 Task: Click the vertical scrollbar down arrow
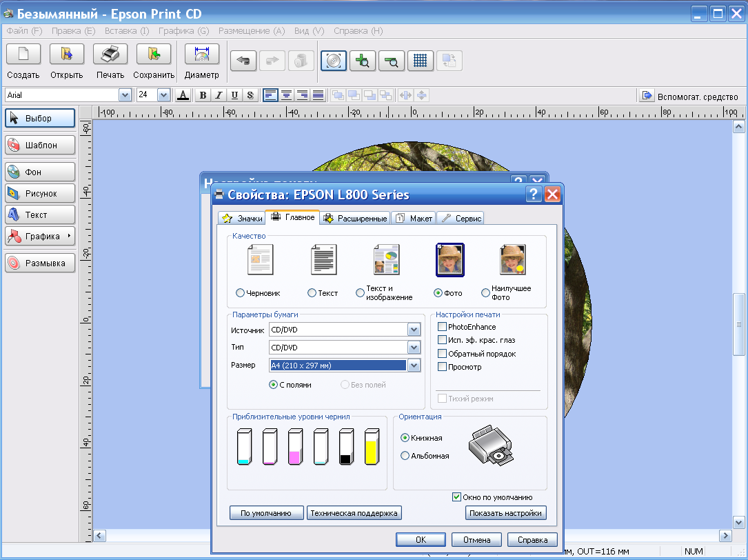coord(738,522)
